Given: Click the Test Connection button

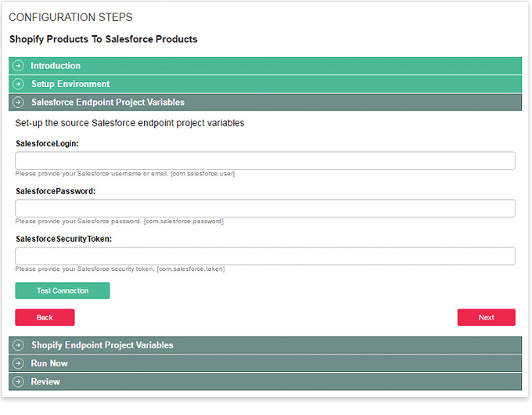Looking at the screenshot, I should 63,290.
